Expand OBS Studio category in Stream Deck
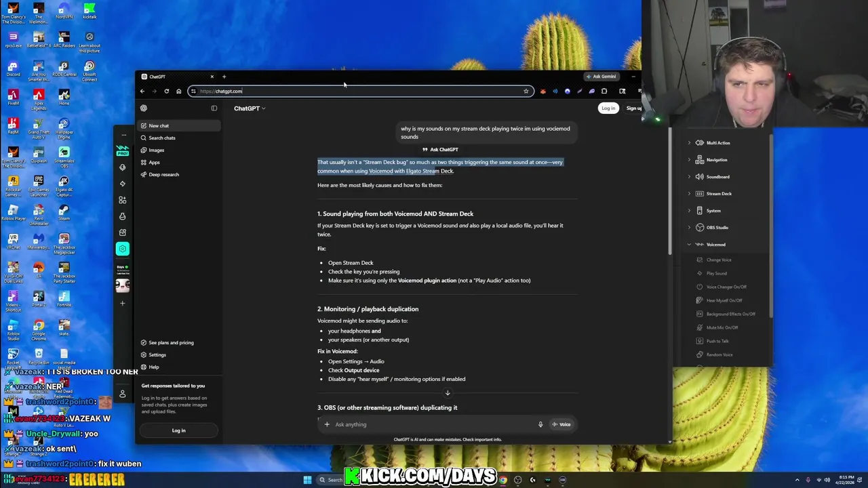The image size is (868, 488). 689,228
